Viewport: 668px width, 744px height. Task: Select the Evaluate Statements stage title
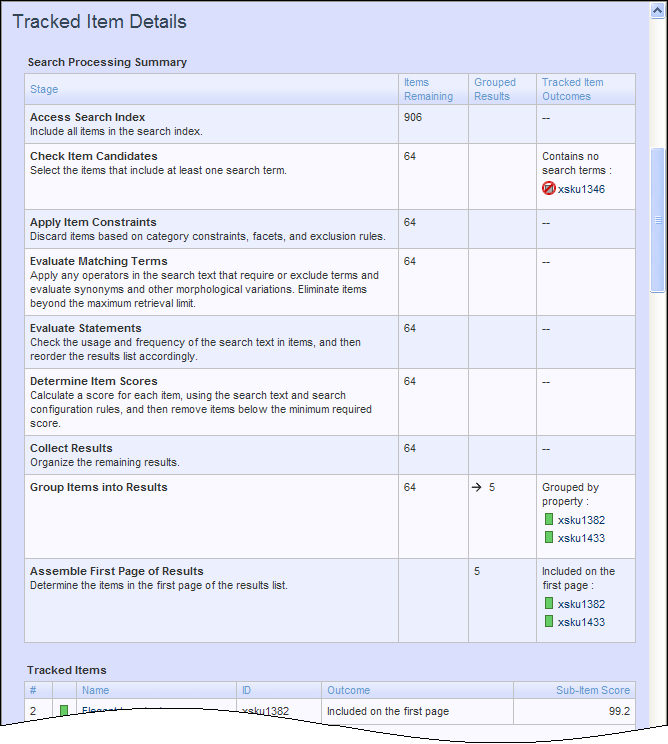[85, 328]
